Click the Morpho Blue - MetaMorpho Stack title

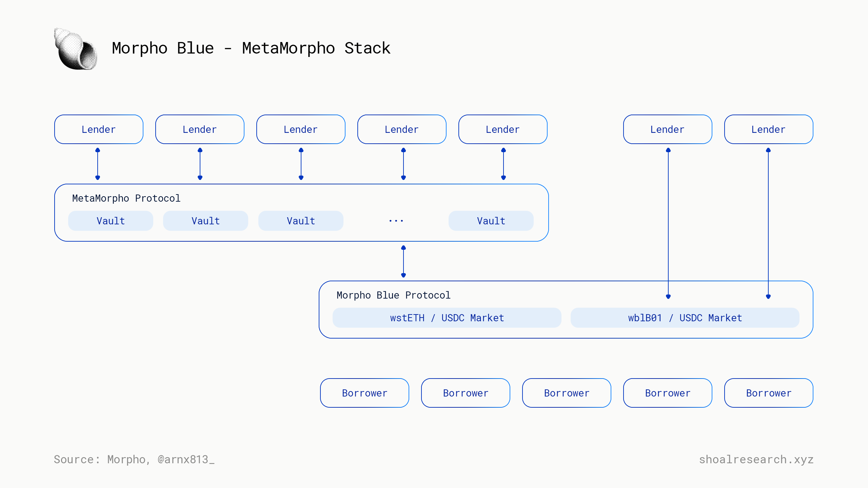click(x=251, y=48)
